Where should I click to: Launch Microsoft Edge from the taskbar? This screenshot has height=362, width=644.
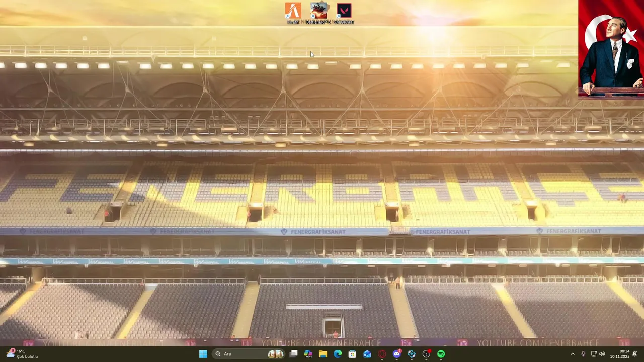coord(338,354)
